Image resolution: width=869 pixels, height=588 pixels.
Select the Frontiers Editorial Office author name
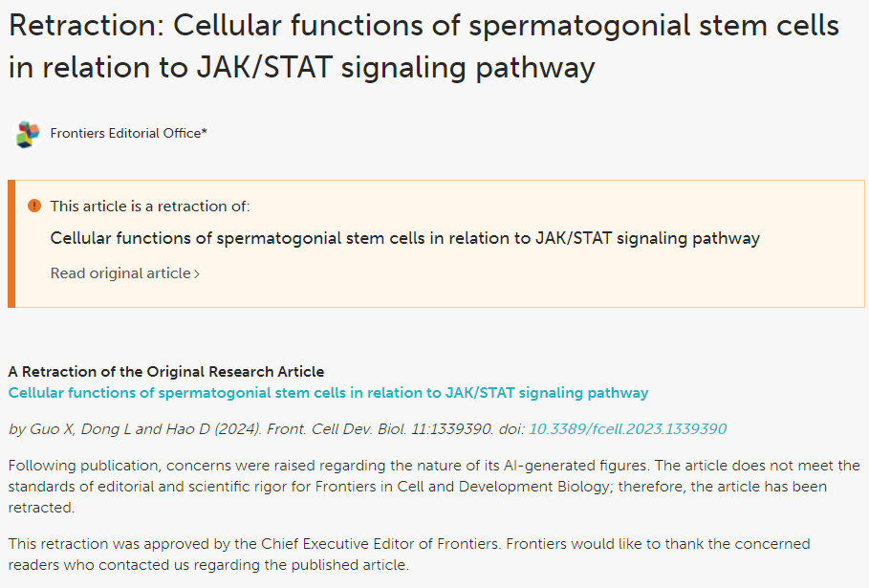click(x=126, y=133)
